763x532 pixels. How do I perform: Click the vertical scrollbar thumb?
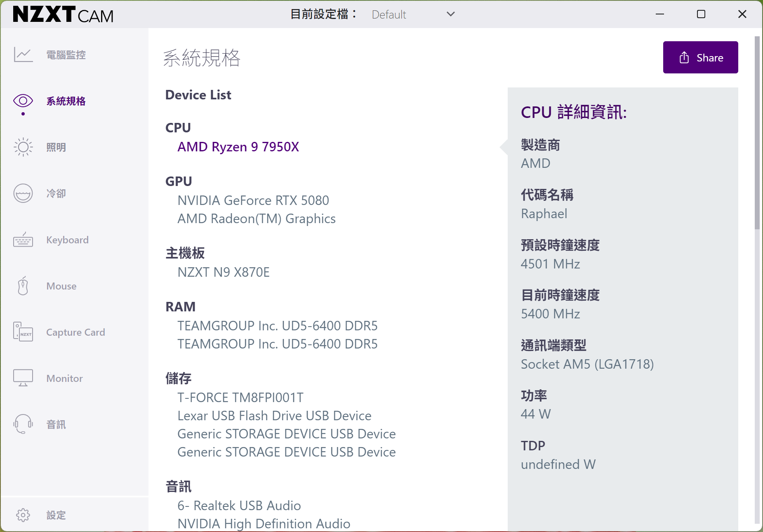click(757, 133)
